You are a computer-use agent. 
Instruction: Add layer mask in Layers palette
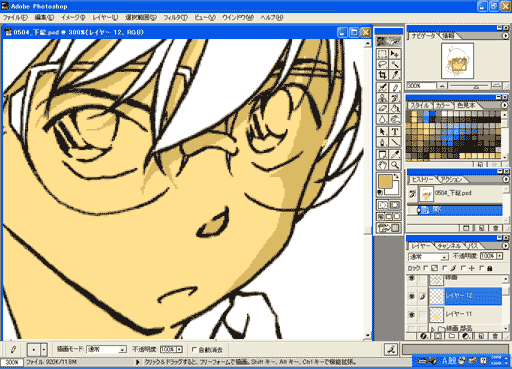(438, 336)
